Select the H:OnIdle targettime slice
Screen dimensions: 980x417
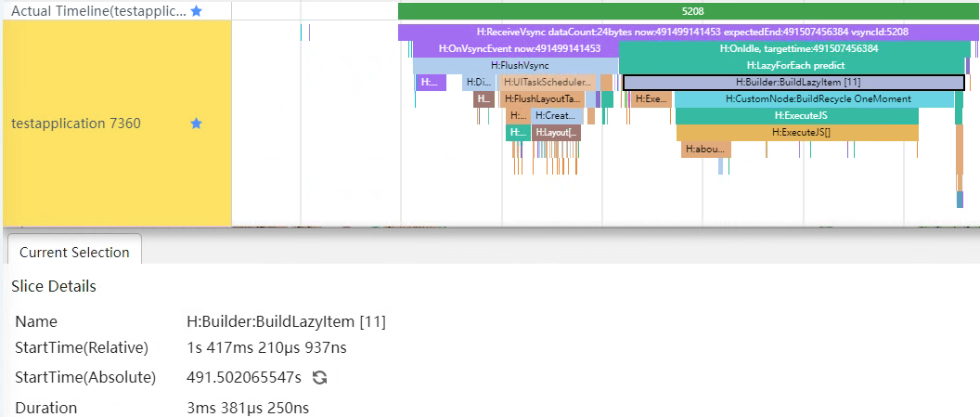798,48
